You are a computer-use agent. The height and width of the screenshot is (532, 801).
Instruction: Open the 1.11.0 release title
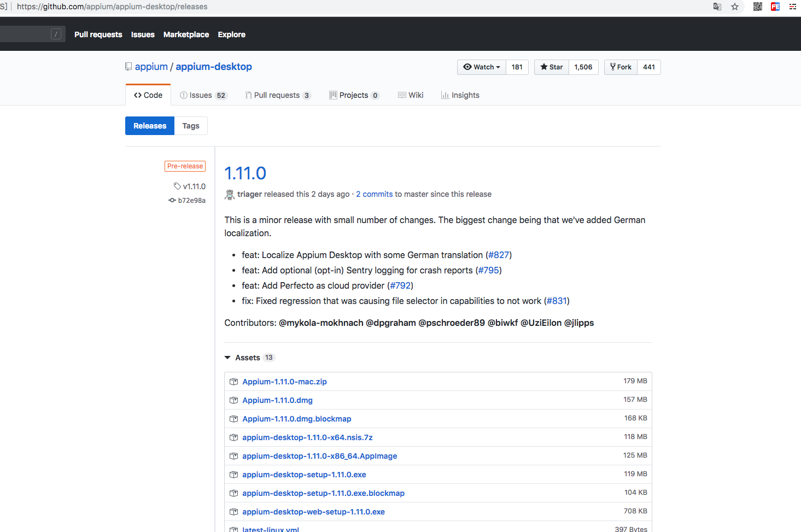[x=245, y=173]
